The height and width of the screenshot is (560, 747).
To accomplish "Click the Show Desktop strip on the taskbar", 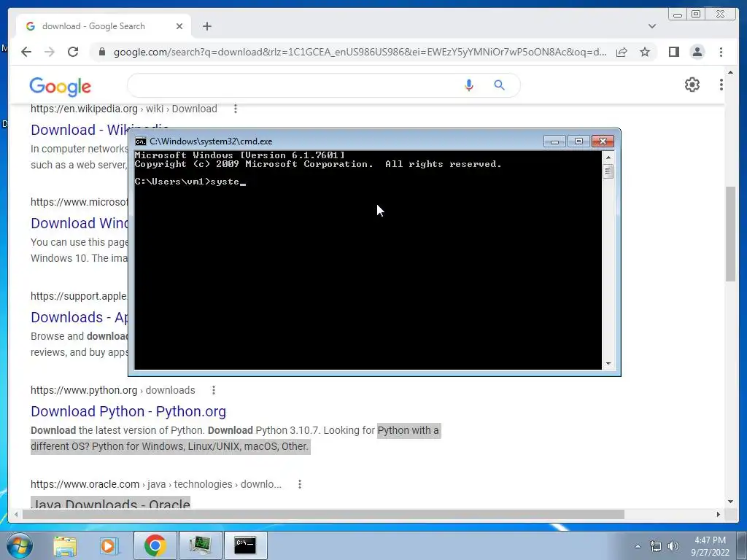I will tap(742, 545).
